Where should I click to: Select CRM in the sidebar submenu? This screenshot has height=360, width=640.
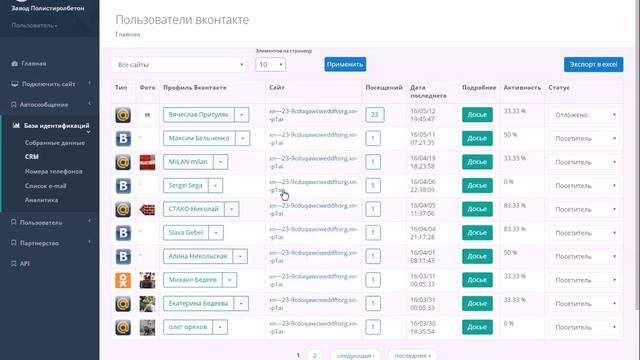(x=31, y=157)
